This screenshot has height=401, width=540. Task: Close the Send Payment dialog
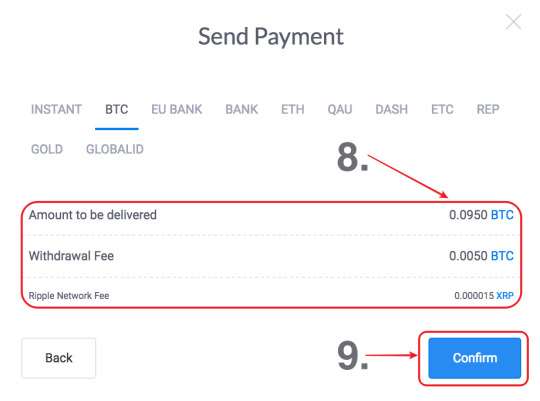[x=513, y=22]
